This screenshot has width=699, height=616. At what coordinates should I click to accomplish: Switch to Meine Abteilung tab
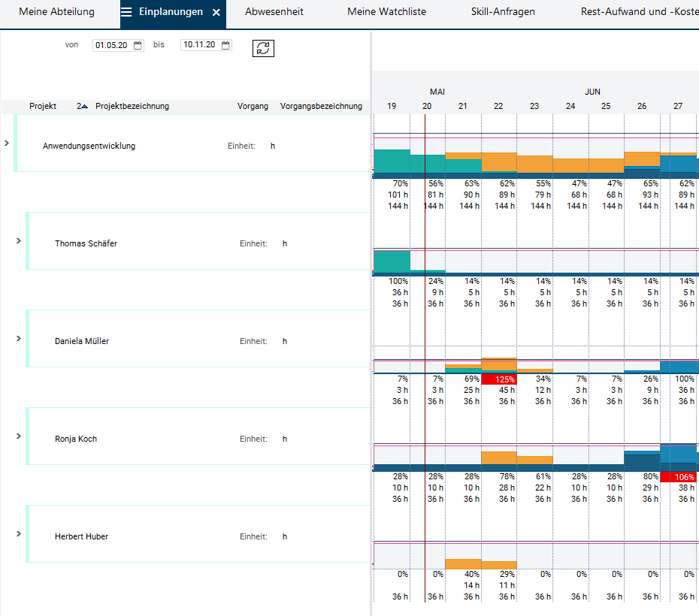tap(56, 12)
